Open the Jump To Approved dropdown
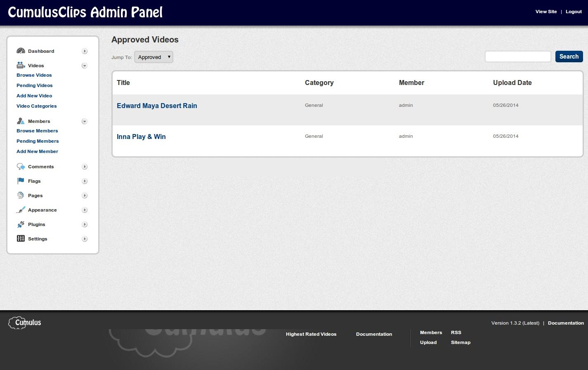The height and width of the screenshot is (370, 588). pyautogui.click(x=153, y=57)
